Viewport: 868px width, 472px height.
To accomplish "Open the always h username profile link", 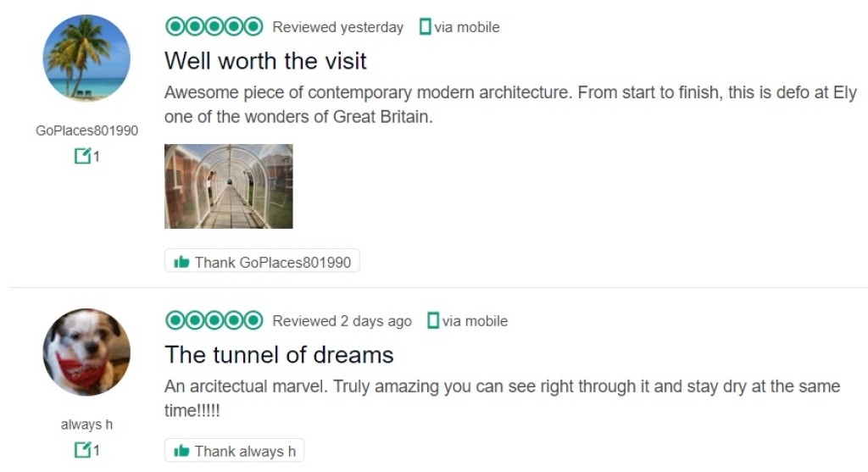I will [x=86, y=425].
